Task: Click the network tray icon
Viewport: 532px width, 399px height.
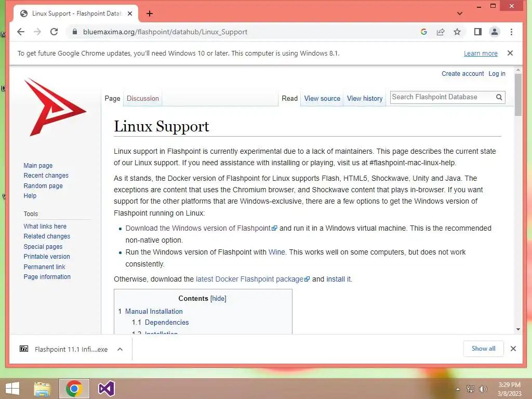Action: point(471,389)
